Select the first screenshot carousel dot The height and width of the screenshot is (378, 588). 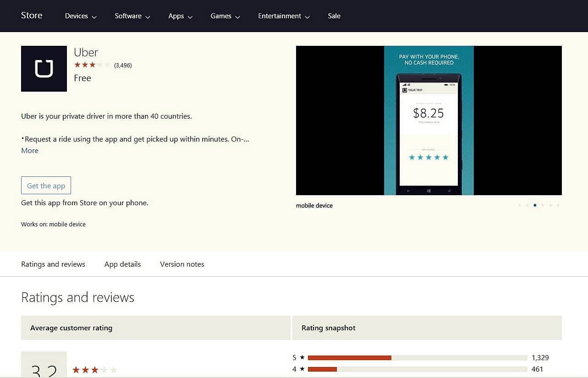[x=519, y=205]
